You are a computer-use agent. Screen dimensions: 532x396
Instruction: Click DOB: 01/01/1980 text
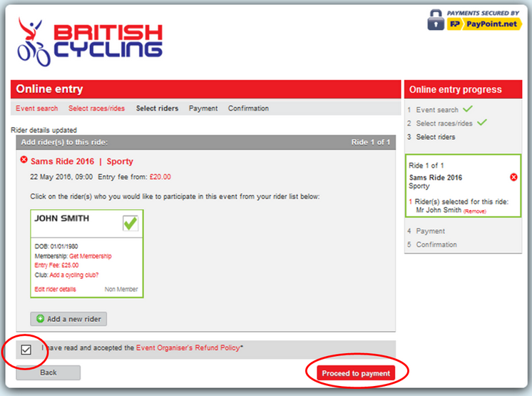point(56,246)
